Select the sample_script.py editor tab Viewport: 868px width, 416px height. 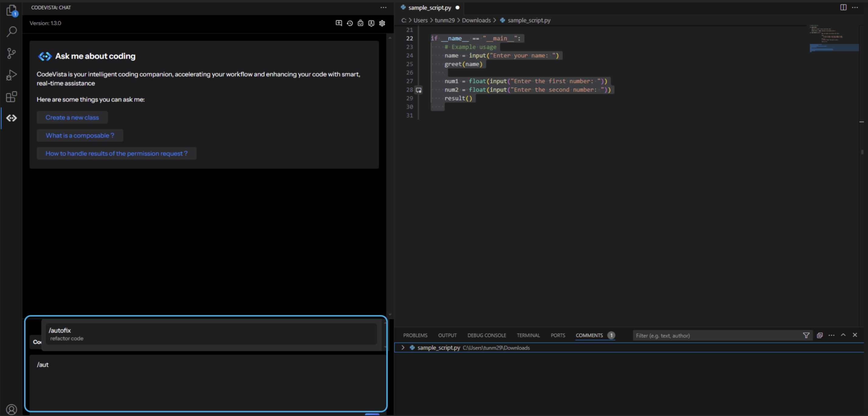[x=430, y=7]
